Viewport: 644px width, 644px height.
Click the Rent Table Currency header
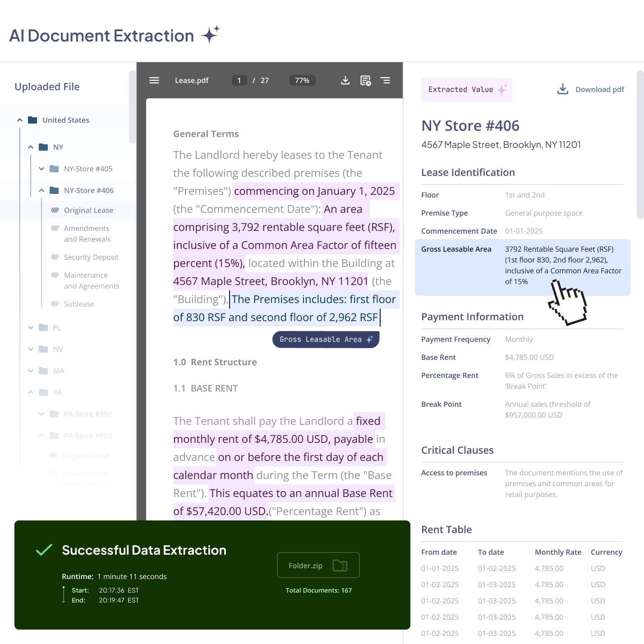tap(607, 552)
